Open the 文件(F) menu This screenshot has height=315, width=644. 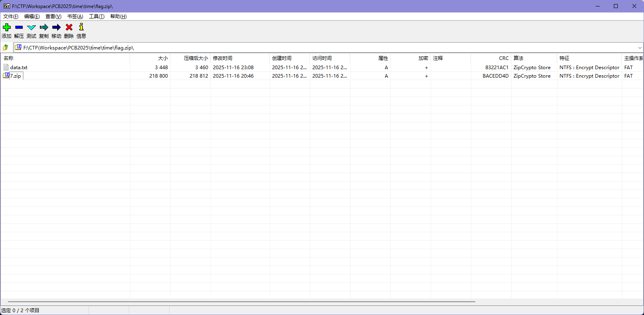(10, 16)
